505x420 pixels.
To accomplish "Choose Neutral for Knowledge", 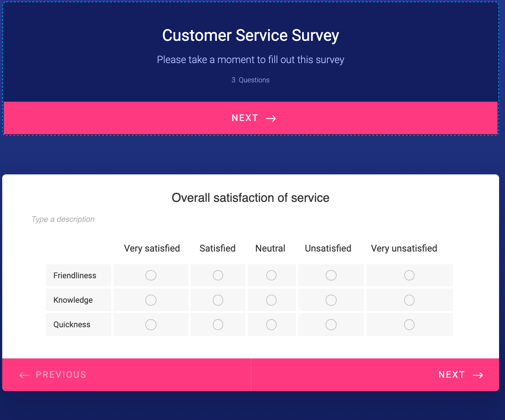I will pos(271,300).
